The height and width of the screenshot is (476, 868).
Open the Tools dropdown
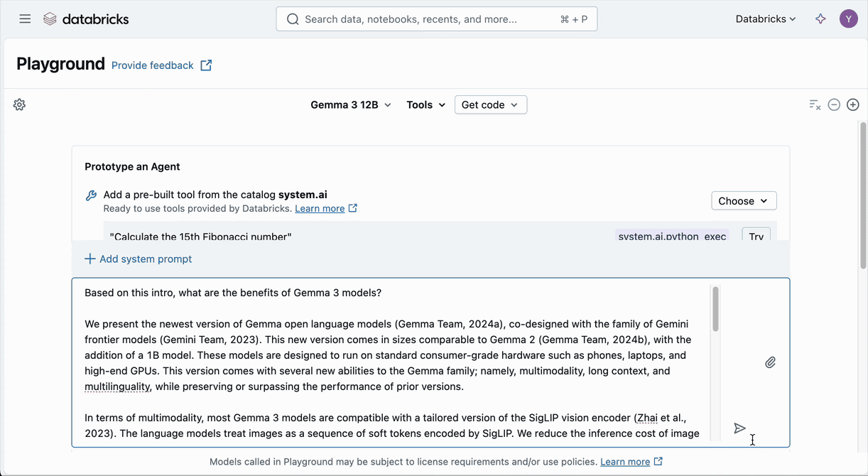coord(425,105)
